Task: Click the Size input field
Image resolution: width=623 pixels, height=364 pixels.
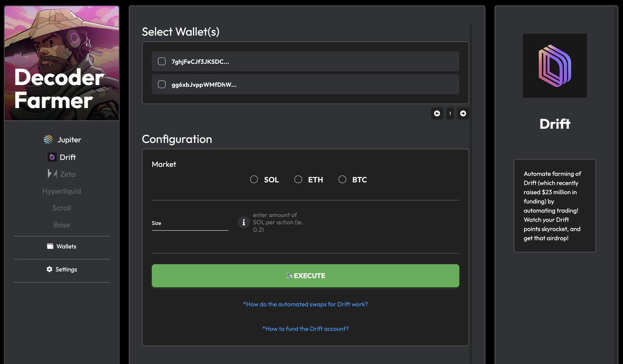Action: 190,223
